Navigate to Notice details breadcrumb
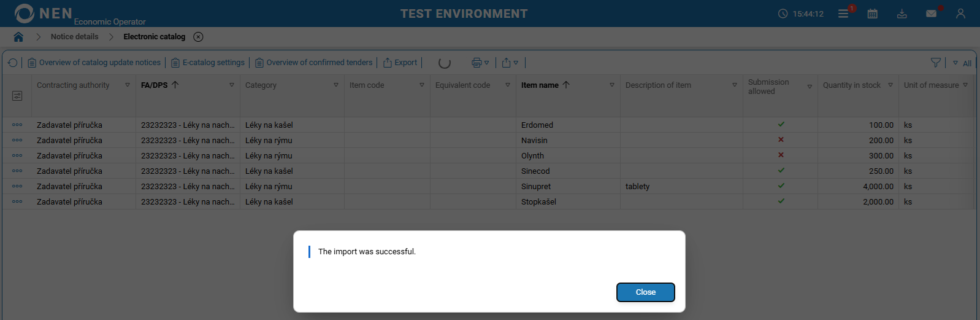The image size is (980, 320). (74, 37)
